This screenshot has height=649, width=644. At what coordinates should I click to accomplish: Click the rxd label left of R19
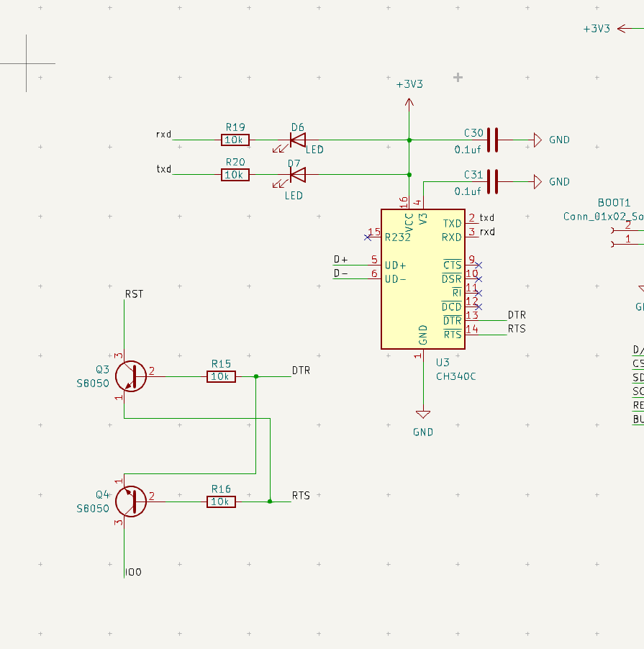[163, 134]
